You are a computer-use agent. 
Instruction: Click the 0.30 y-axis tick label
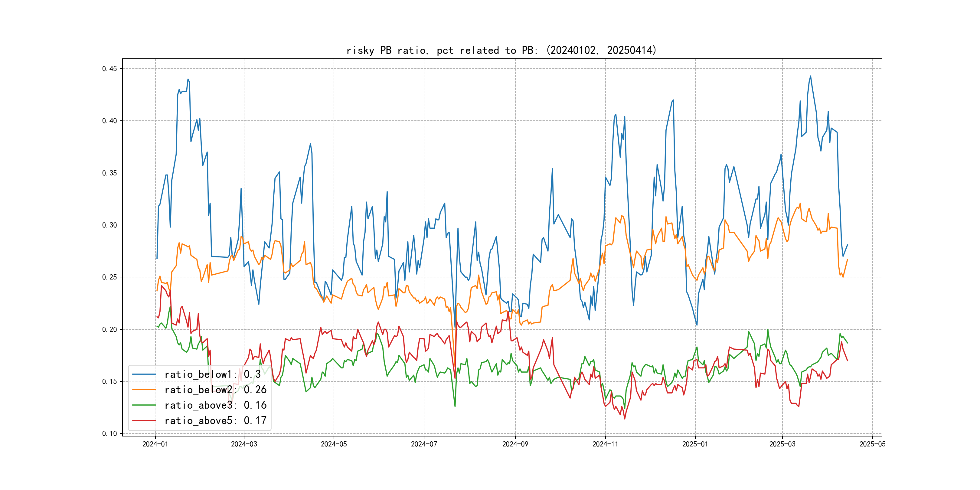point(109,225)
